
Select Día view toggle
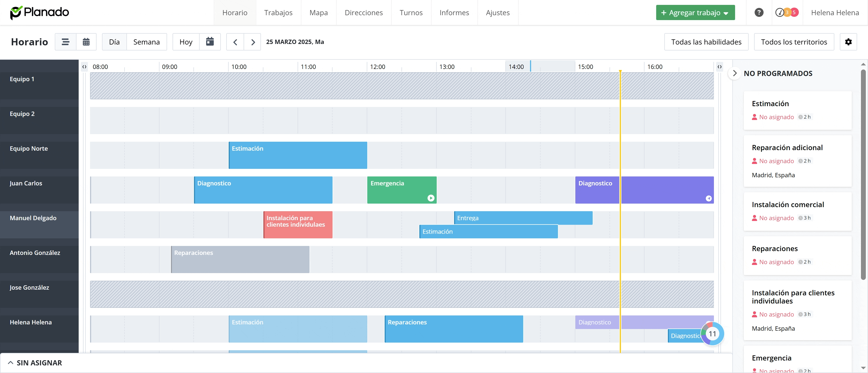coord(114,42)
